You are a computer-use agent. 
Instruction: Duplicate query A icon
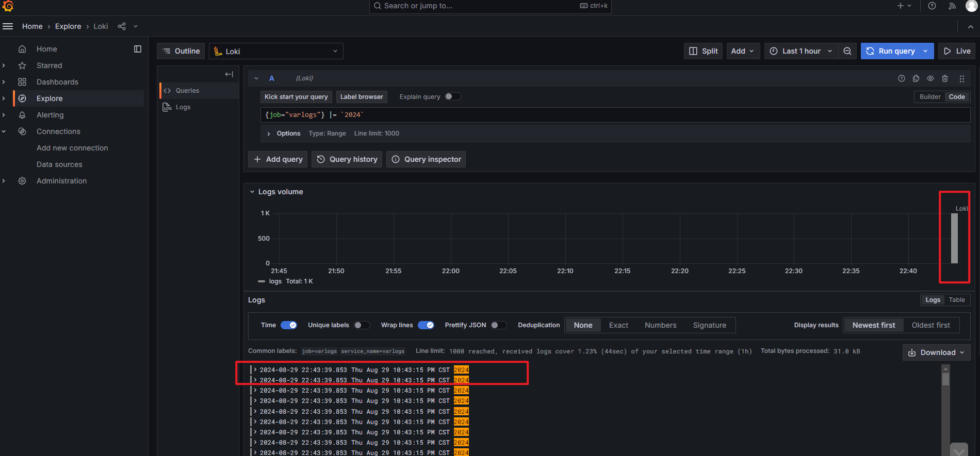tap(916, 78)
